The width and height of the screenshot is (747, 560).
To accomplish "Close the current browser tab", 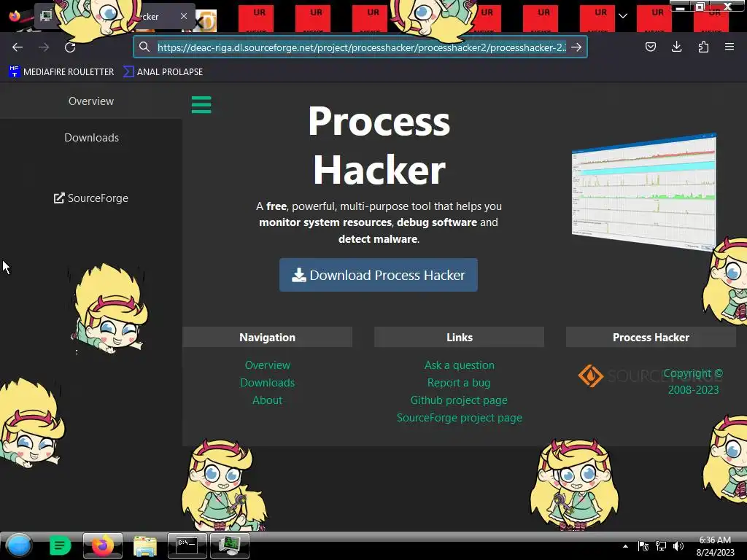I will pos(184,16).
